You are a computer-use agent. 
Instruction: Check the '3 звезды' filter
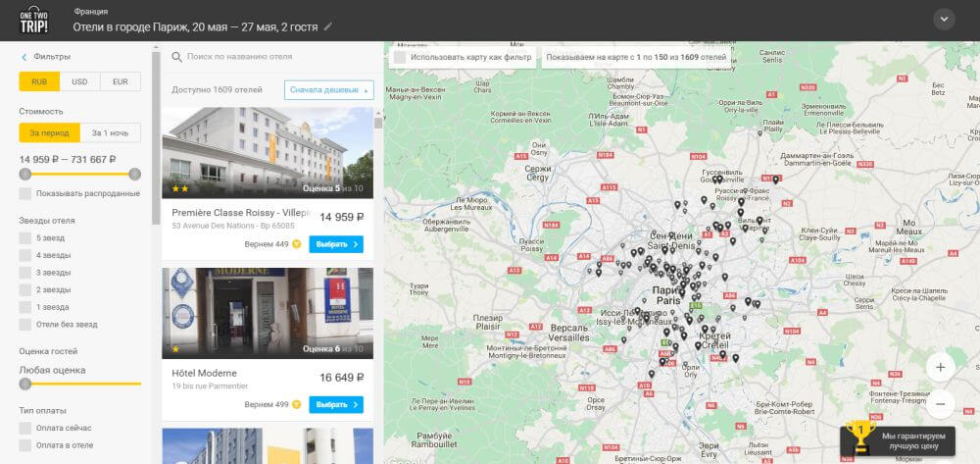(x=25, y=273)
